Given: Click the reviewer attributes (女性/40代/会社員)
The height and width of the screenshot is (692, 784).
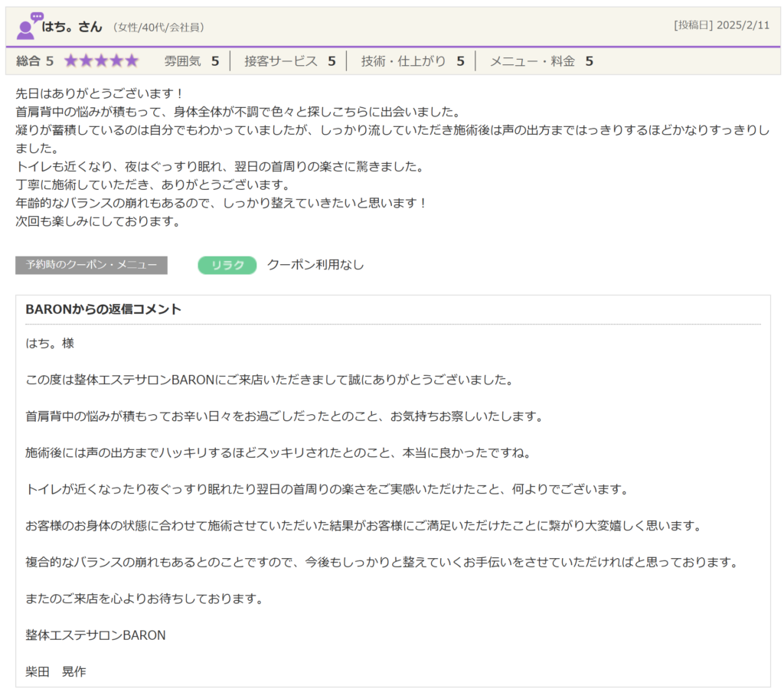Looking at the screenshot, I should pos(158,28).
